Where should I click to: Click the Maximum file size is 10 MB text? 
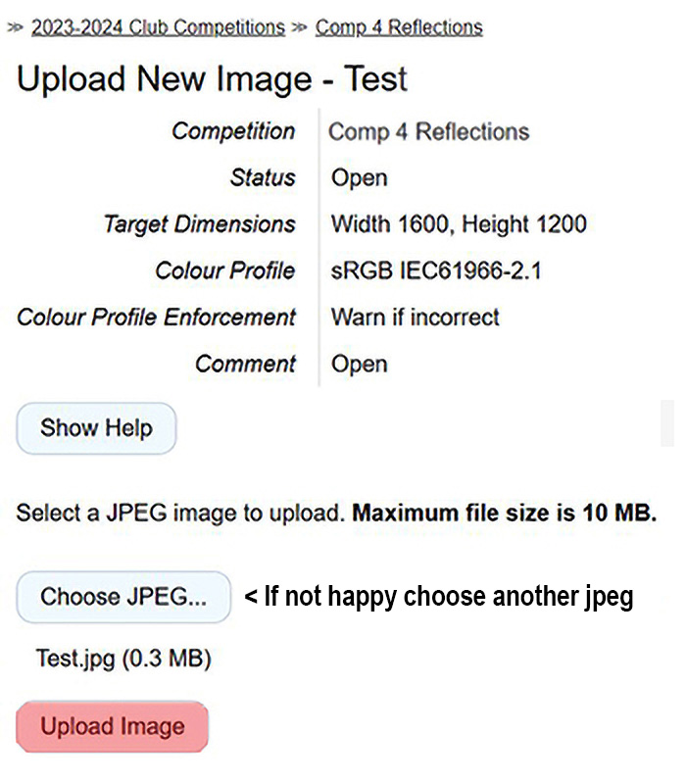[x=504, y=513]
